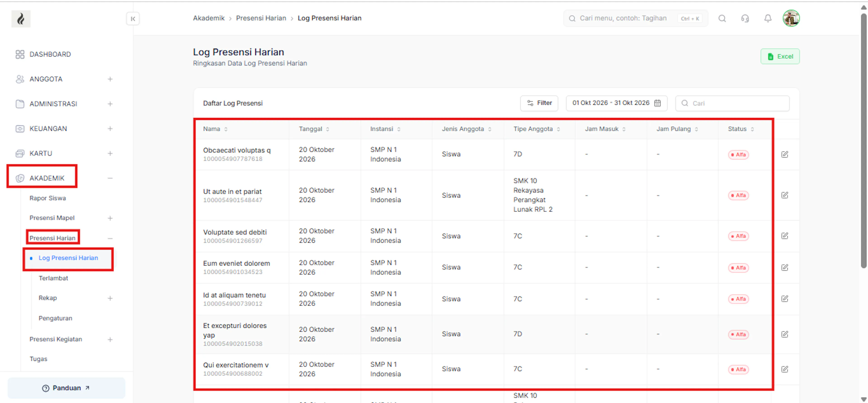This screenshot has width=868, height=403.
Task: Edit the Eum eveniet dolorem row
Action: click(x=784, y=267)
